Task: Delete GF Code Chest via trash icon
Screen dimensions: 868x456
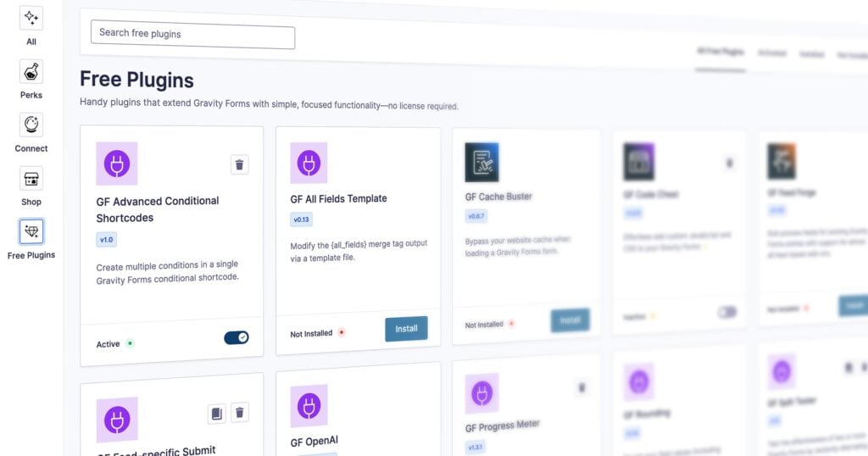Action: (x=730, y=164)
